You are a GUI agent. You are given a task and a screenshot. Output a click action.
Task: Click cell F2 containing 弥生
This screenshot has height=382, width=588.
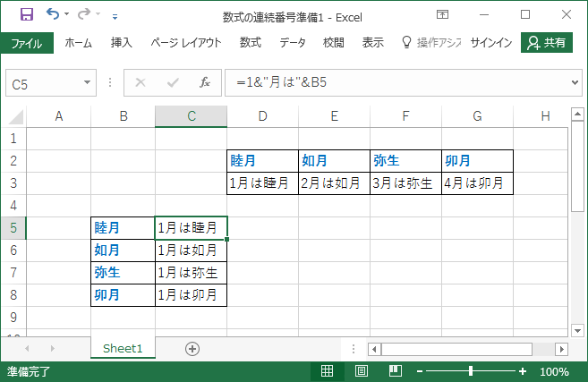pos(406,161)
